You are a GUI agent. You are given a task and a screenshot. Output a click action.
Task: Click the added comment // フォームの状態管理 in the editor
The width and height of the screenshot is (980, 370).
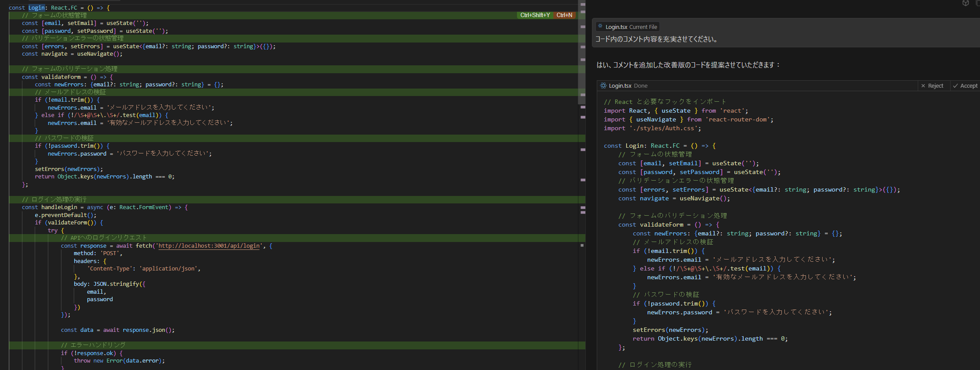click(x=54, y=15)
